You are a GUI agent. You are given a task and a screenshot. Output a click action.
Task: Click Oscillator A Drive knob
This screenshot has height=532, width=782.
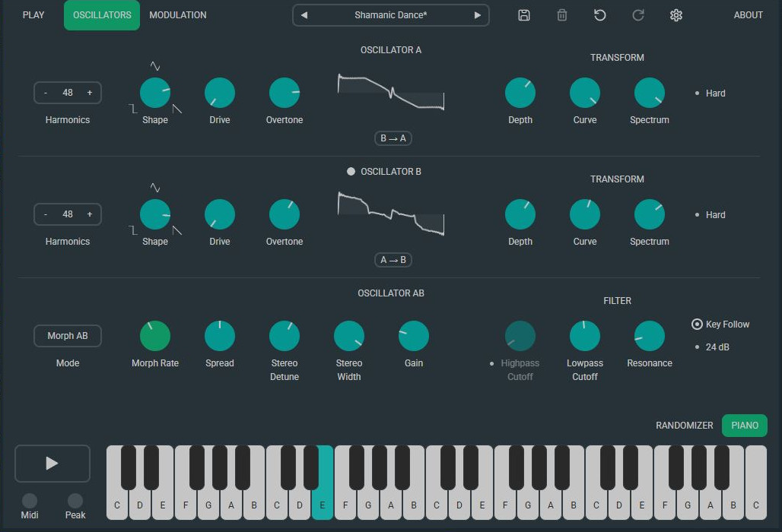tap(219, 93)
